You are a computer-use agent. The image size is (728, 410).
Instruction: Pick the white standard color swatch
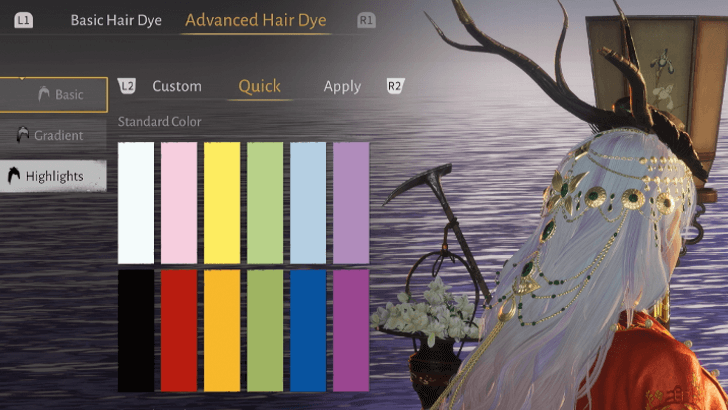coord(136,203)
